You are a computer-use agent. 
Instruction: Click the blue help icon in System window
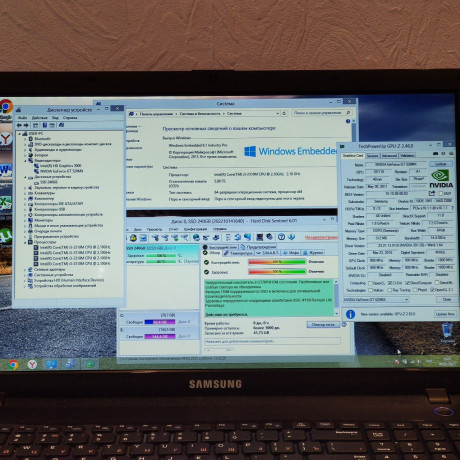tap(348, 121)
